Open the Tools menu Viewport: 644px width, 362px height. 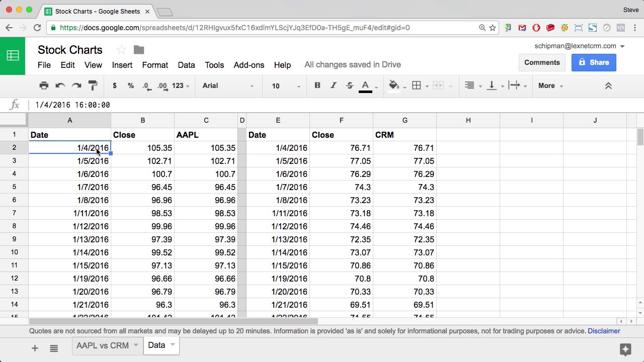coord(214,65)
